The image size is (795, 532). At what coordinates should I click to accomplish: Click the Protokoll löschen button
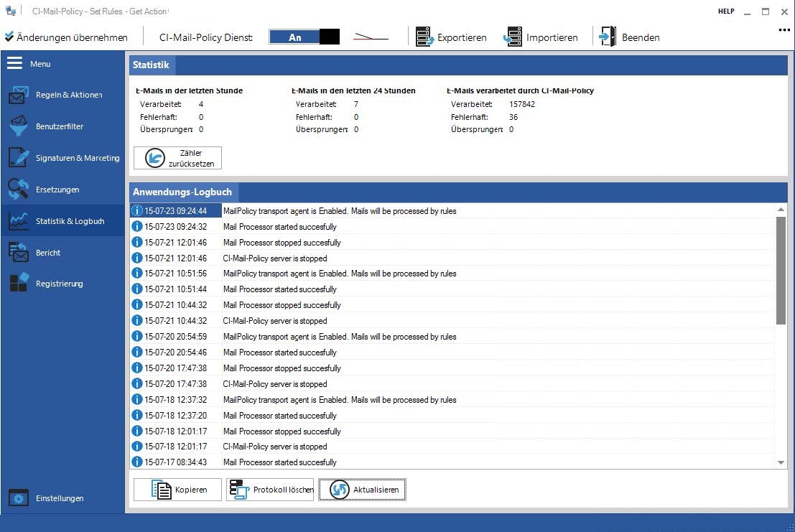coord(270,490)
